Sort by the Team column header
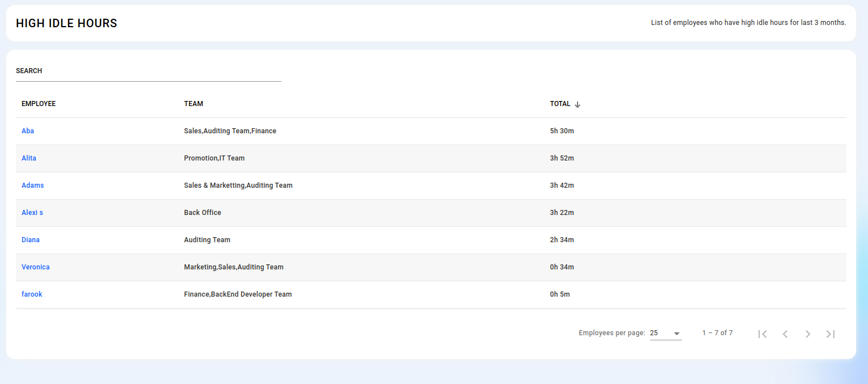The image size is (868, 384). [x=193, y=104]
